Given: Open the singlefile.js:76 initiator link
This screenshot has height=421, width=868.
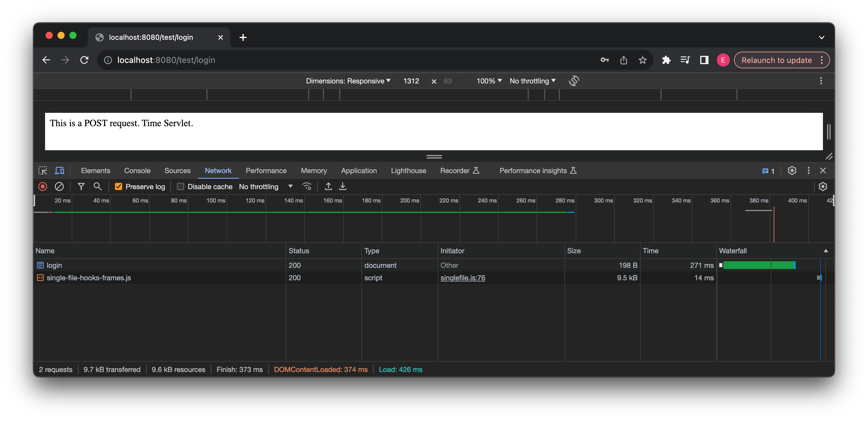Looking at the screenshot, I should 463,278.
